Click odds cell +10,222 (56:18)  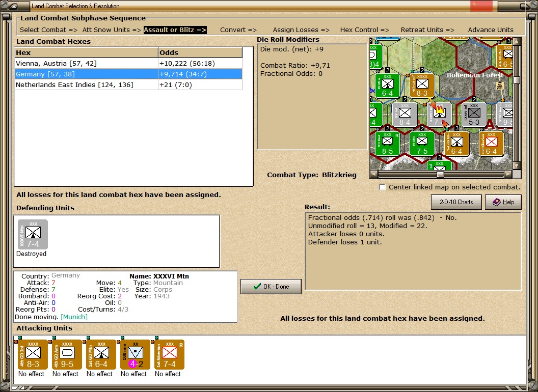[x=200, y=64]
